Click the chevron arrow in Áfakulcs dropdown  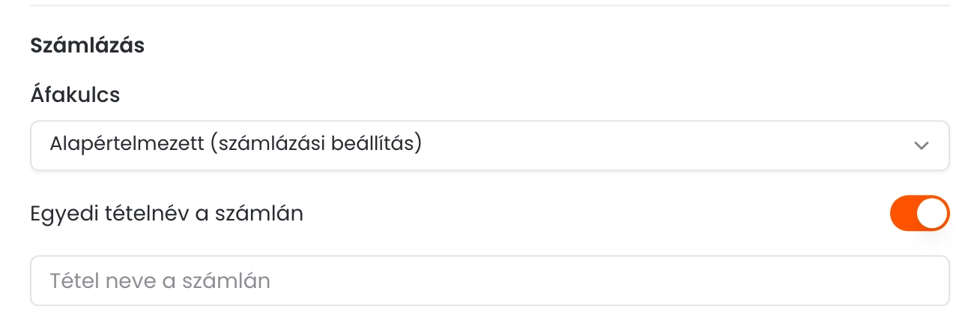[922, 145]
